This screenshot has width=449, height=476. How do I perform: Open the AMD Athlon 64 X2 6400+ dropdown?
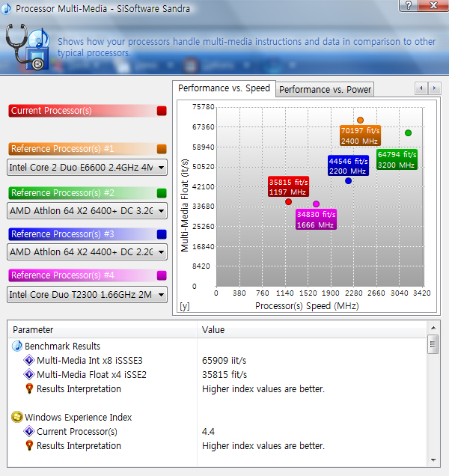click(x=87, y=210)
